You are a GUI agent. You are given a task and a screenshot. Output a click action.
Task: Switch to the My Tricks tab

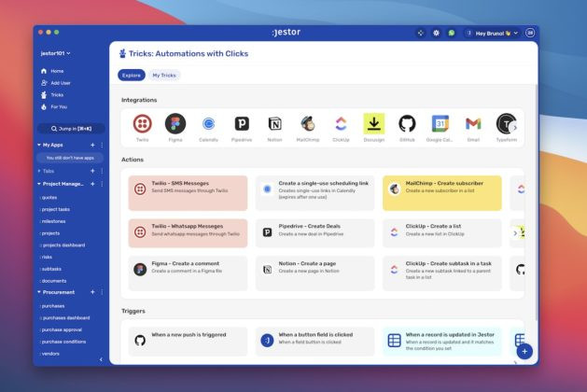pos(164,76)
